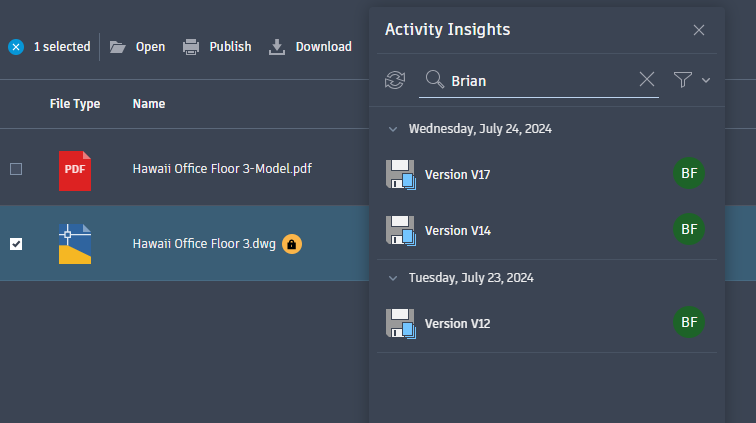The image size is (756, 423).
Task: Click Publish in the toolbar
Action: click(217, 47)
